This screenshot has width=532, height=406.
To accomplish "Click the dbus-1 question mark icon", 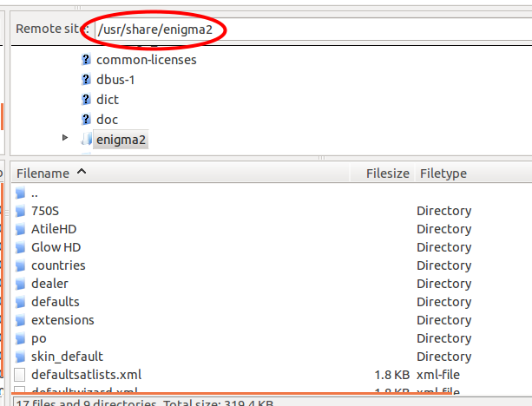I will [86, 80].
